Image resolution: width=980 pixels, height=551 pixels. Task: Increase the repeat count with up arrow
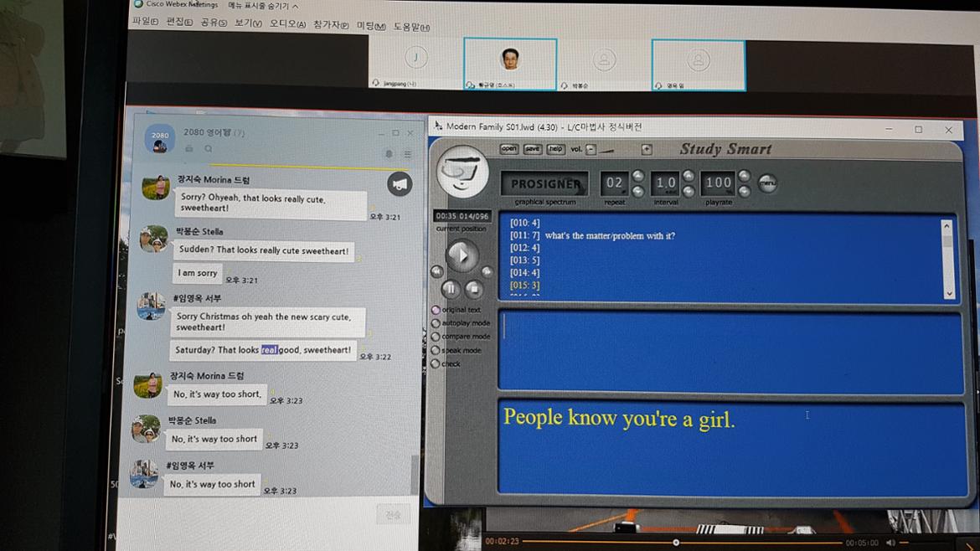click(638, 176)
